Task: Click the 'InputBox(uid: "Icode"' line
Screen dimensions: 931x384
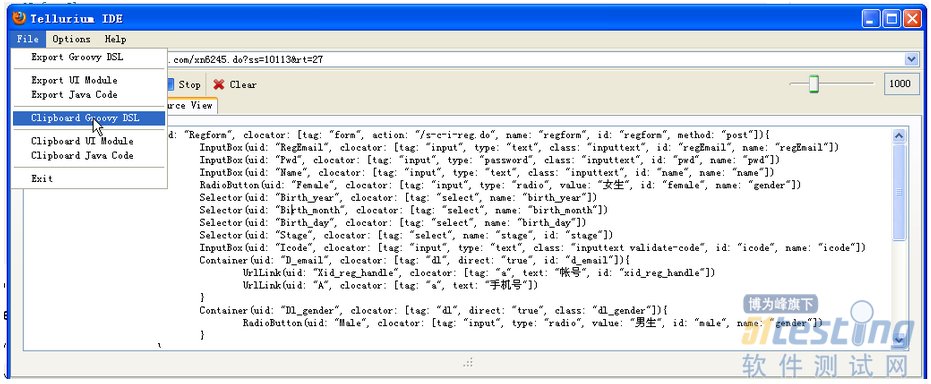Action: (x=533, y=247)
